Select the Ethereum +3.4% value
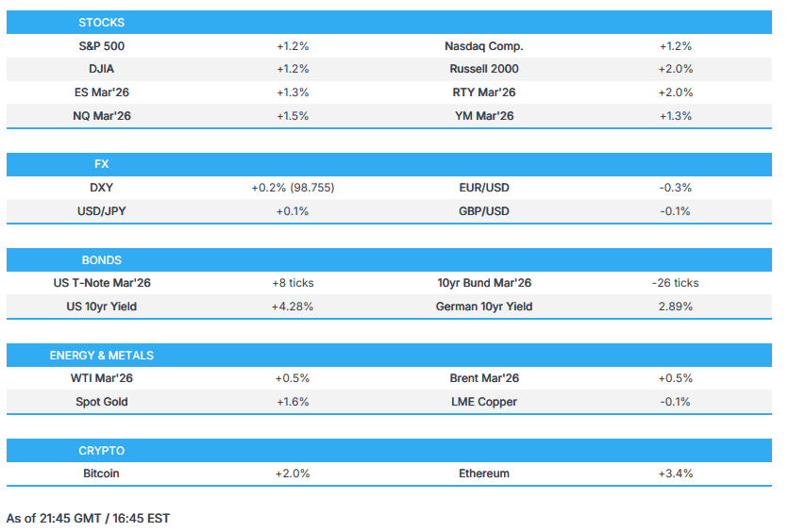789x532 pixels. click(675, 474)
